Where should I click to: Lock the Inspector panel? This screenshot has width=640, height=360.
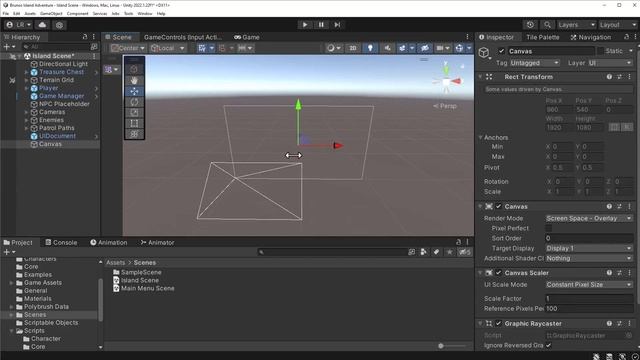[627, 37]
